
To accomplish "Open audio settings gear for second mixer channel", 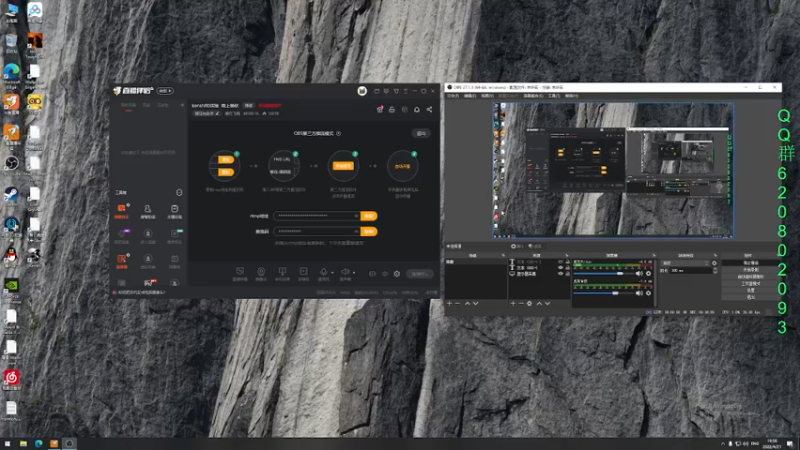I will (648, 293).
